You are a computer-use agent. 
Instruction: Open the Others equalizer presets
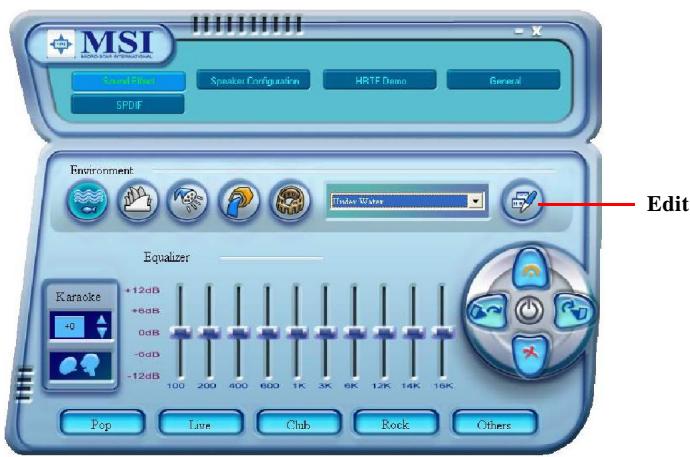[495, 424]
